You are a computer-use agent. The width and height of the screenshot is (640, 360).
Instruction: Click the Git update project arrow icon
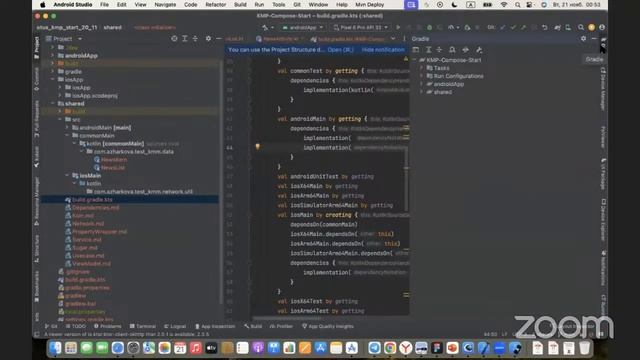tap(502, 27)
